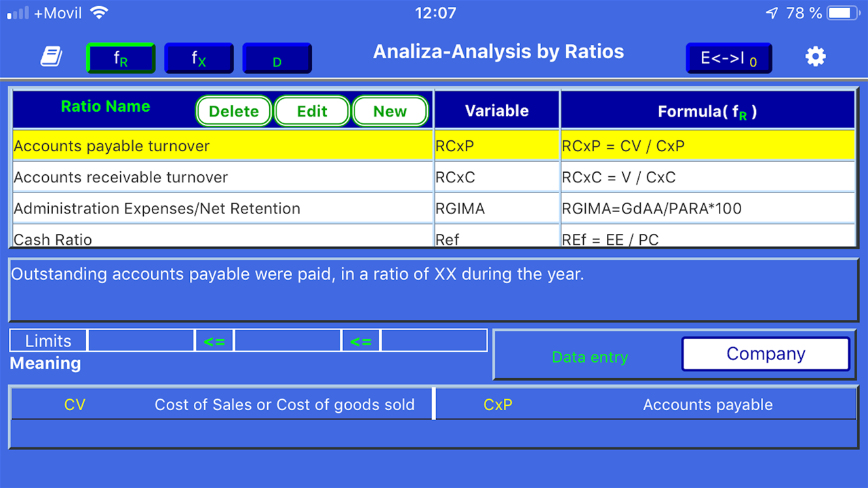Edit the selected ratio
This screenshot has height=488, width=868.
(312, 111)
